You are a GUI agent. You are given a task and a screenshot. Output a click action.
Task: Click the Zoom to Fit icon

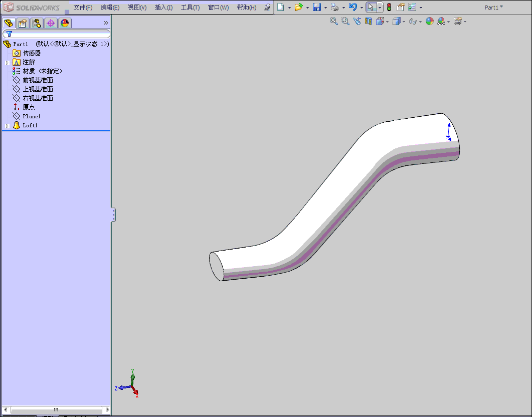(x=334, y=22)
